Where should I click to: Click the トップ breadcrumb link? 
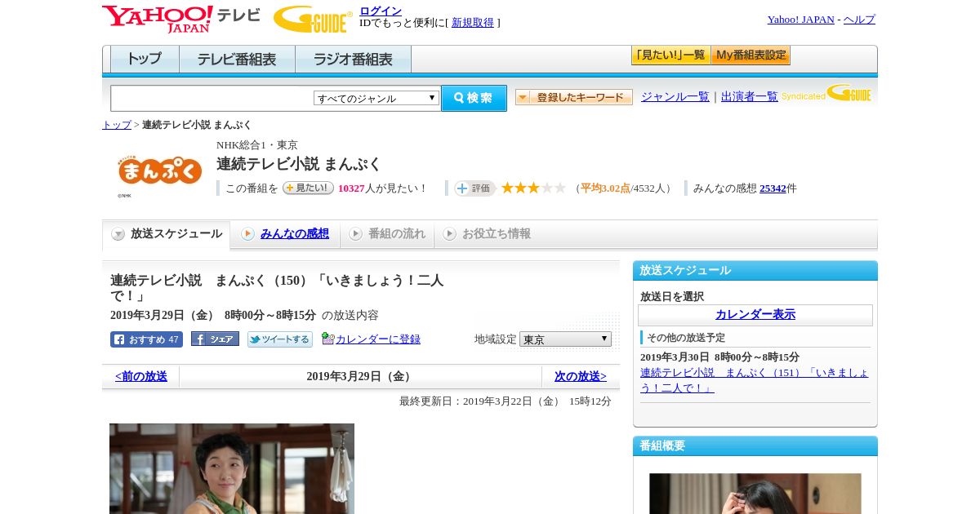[117, 125]
